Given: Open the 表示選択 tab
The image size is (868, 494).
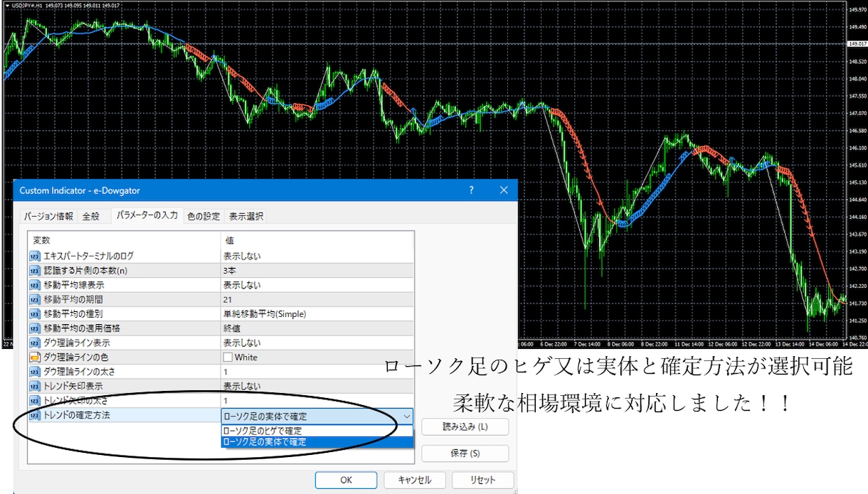Looking at the screenshot, I should (x=245, y=216).
